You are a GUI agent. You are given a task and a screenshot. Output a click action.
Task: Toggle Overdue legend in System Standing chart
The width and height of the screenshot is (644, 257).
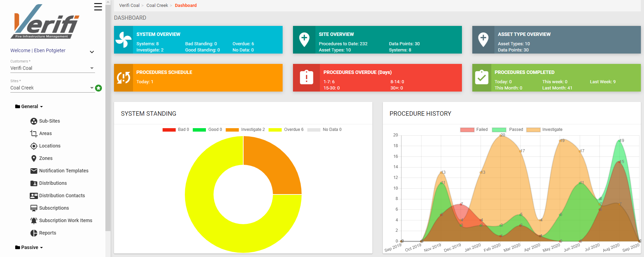click(x=286, y=130)
